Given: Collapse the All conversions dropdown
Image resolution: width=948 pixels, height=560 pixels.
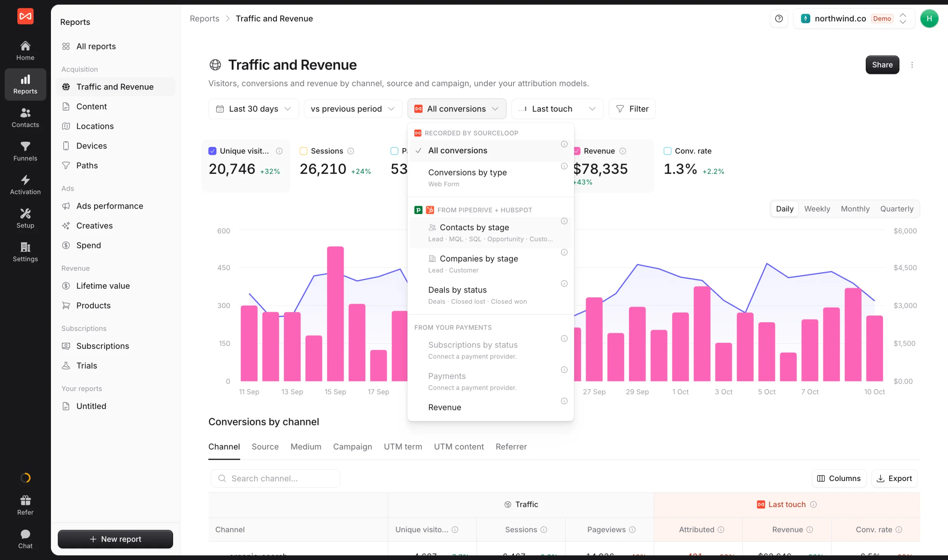Looking at the screenshot, I should [457, 109].
